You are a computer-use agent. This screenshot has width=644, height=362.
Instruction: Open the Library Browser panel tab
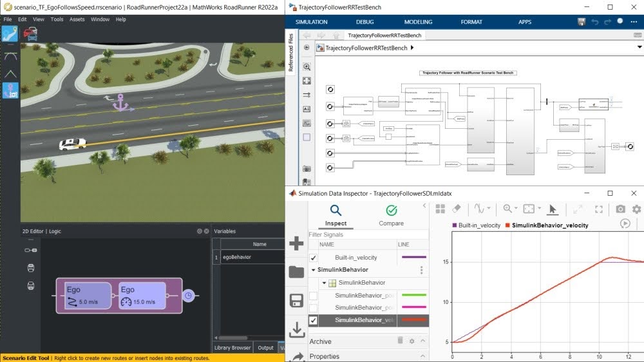coord(232,348)
